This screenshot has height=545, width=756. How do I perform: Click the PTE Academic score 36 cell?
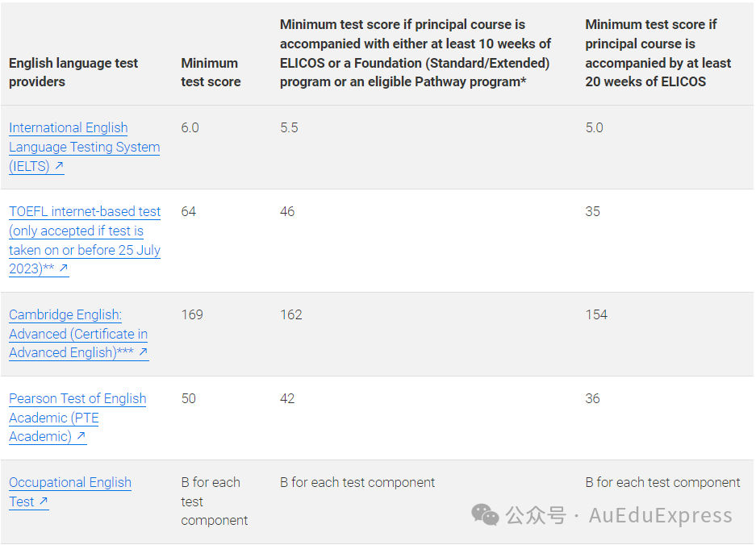593,398
